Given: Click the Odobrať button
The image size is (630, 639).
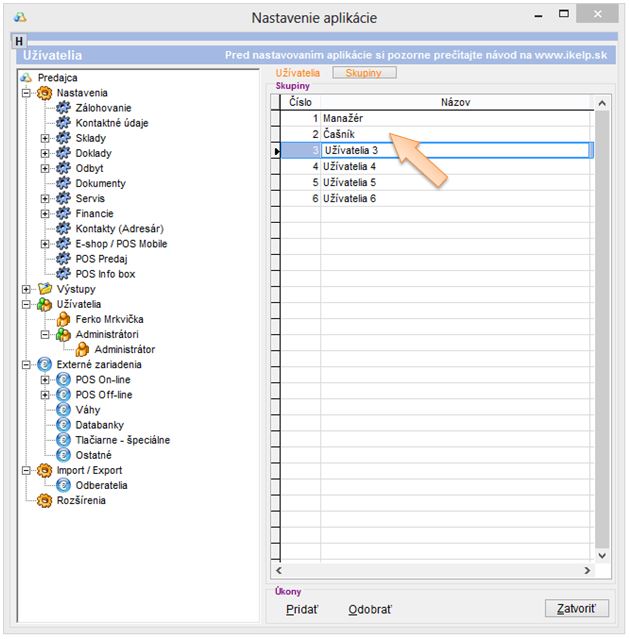Looking at the screenshot, I should point(370,609).
